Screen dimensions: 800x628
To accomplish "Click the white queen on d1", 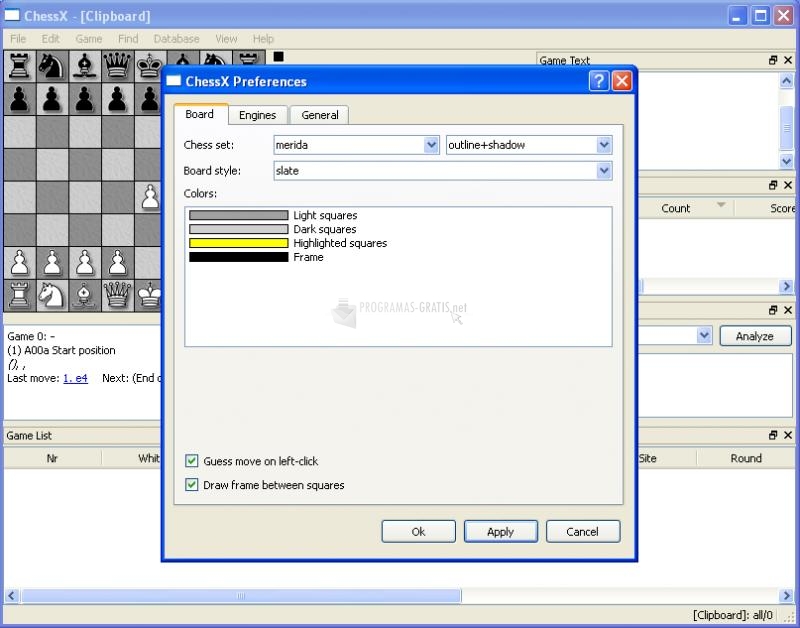I will (117, 295).
